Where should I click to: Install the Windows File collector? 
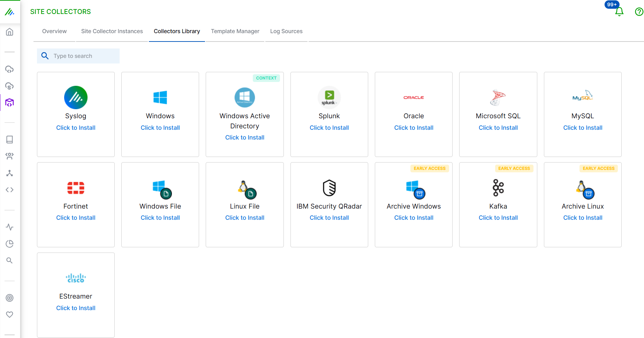(x=160, y=218)
